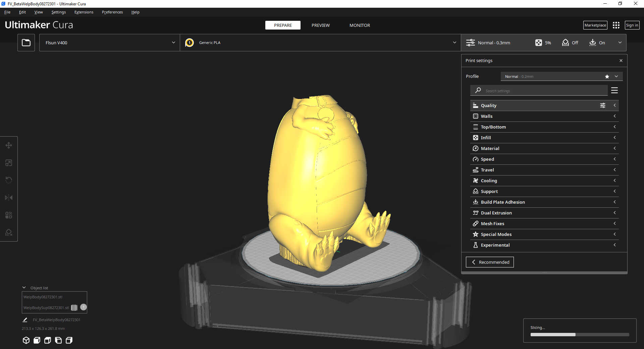644x349 pixels.
Task: Expand the Quality settings category
Action: pyautogui.click(x=544, y=105)
